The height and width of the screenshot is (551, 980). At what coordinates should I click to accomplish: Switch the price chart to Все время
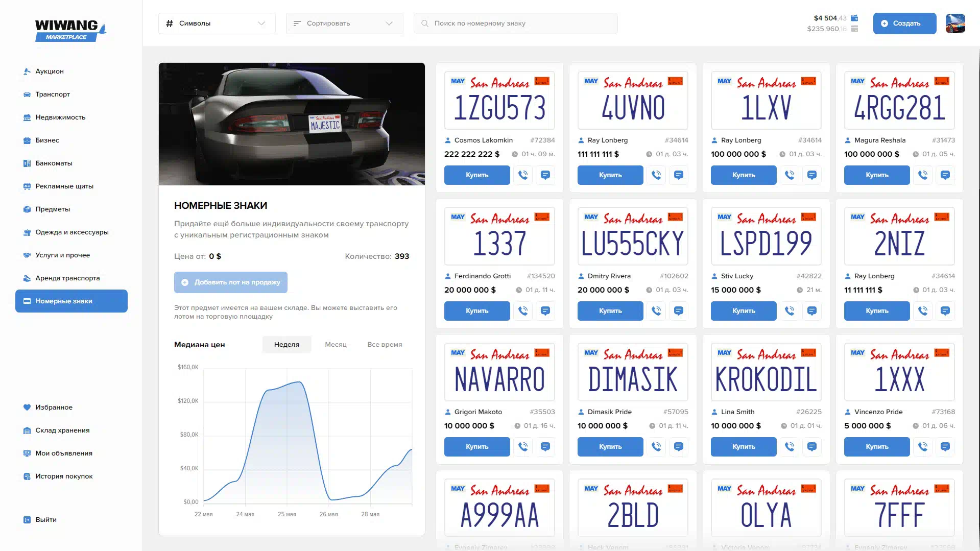tap(385, 345)
